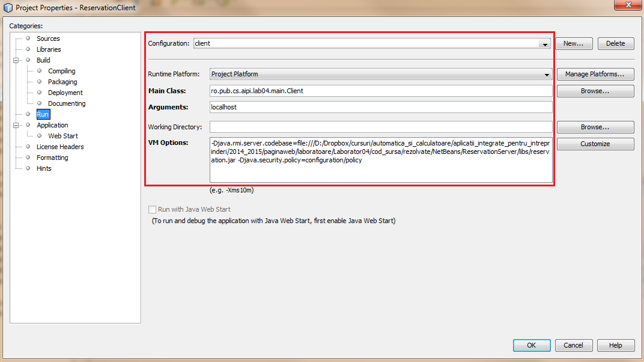Browse for the Main Class
644x362 pixels.
coord(595,91)
